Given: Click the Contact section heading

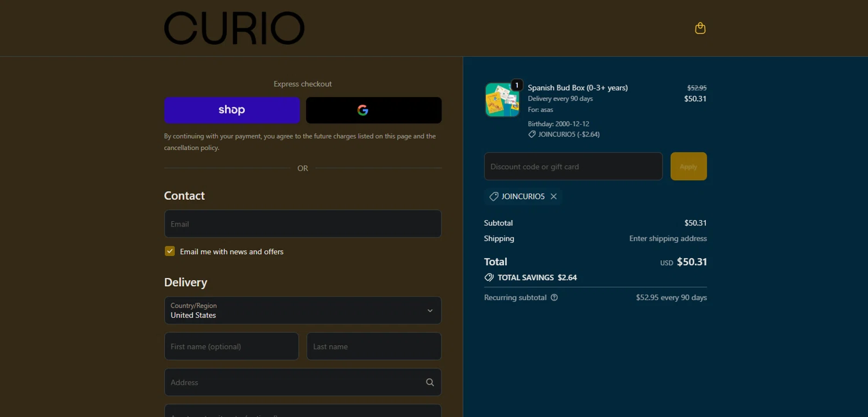Looking at the screenshot, I should [x=185, y=196].
